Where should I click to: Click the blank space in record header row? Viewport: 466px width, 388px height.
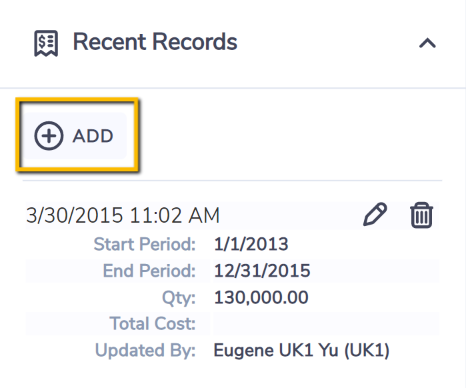(x=290, y=215)
